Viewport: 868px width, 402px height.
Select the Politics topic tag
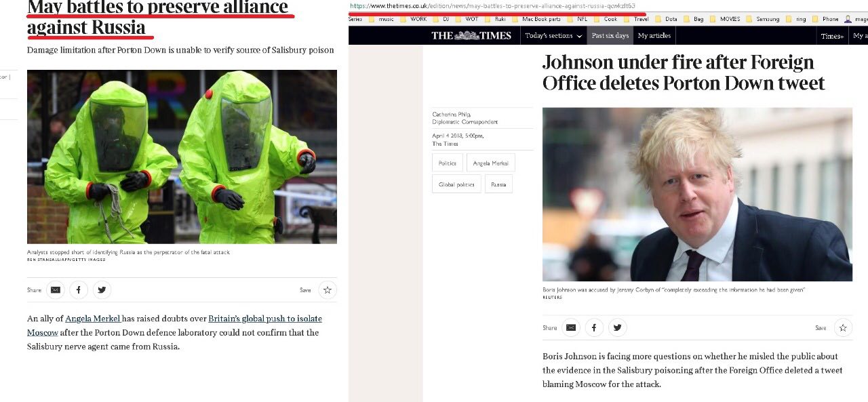pyautogui.click(x=448, y=163)
